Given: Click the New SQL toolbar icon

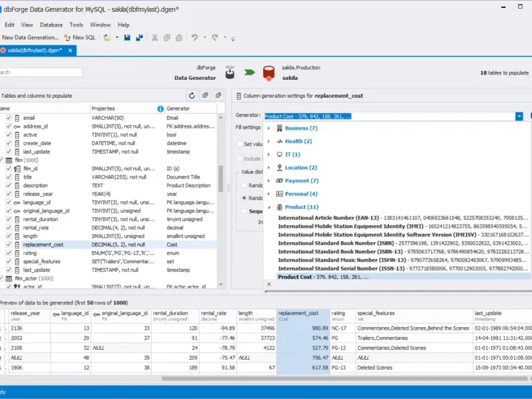Looking at the screenshot, I should pos(82,38).
